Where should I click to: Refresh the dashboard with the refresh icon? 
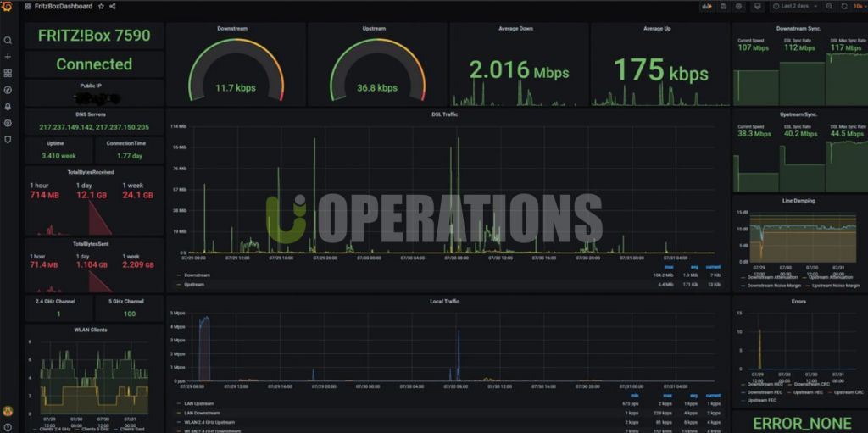pos(843,7)
